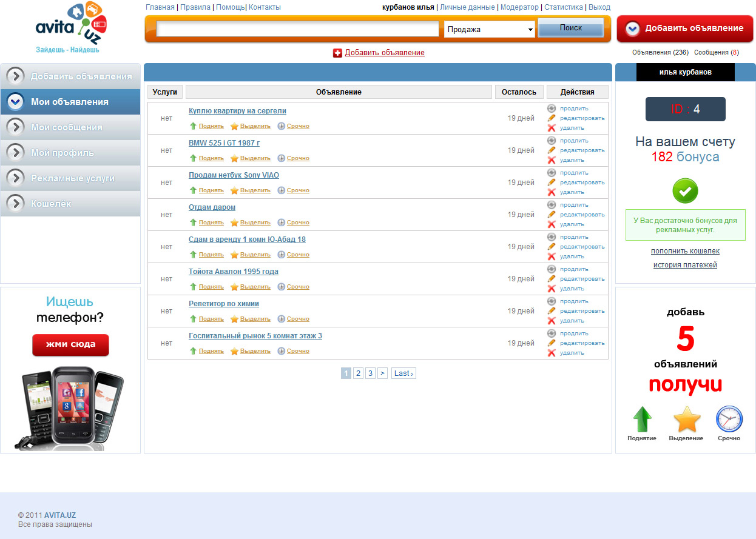Click clock icon for Репетитор по химии row
The image size is (756, 539).
tap(281, 319)
